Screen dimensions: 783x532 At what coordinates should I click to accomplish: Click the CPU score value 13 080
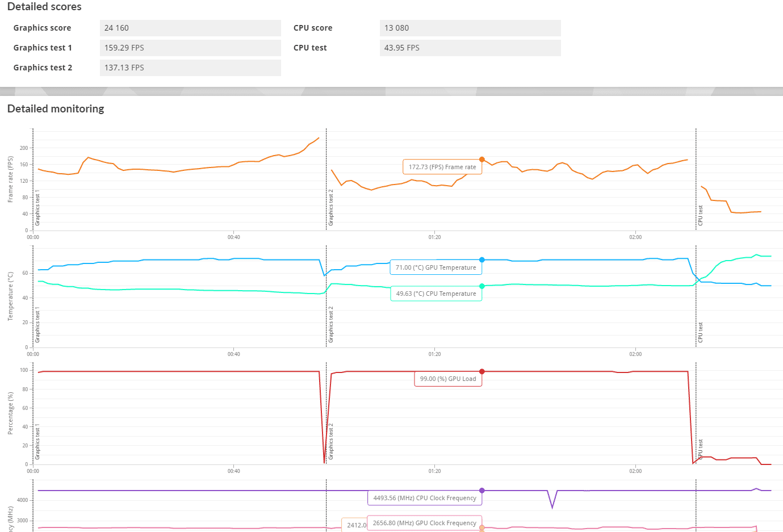pyautogui.click(x=470, y=28)
